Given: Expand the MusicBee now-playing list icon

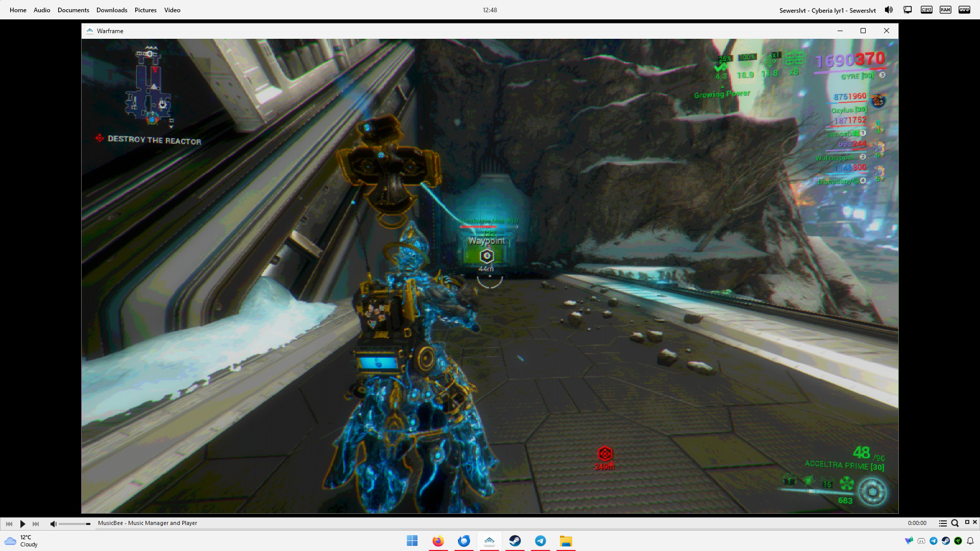Looking at the screenshot, I should [943, 523].
